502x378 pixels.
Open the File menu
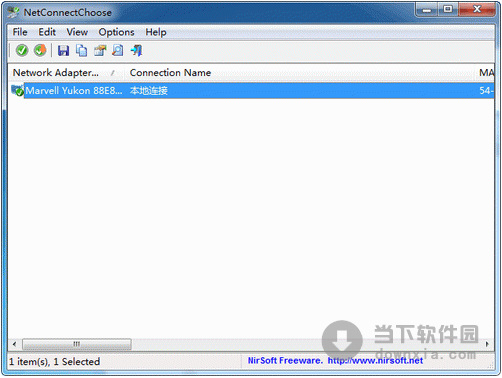click(x=20, y=32)
